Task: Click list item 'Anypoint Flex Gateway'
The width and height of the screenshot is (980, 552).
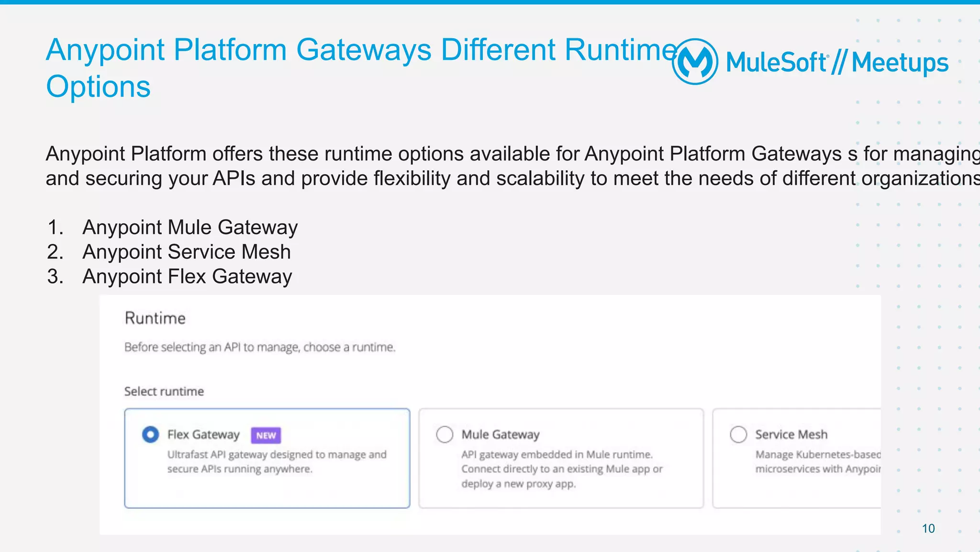Action: coord(187,277)
